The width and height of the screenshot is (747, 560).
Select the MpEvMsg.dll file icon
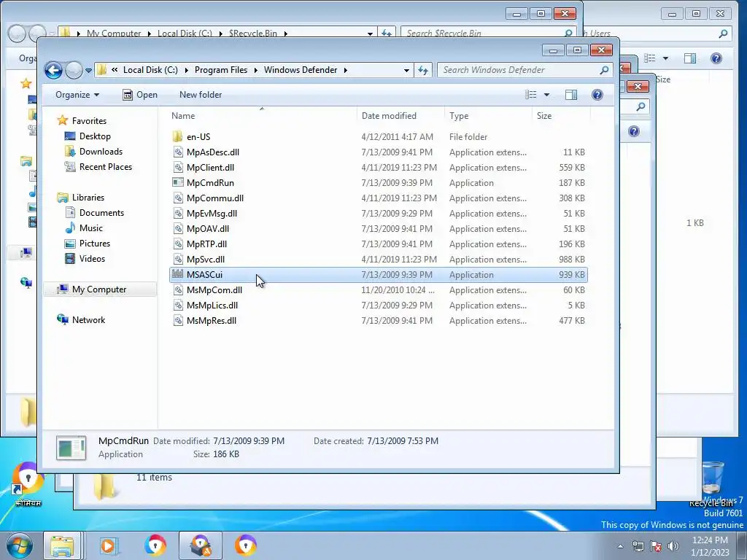tap(178, 214)
